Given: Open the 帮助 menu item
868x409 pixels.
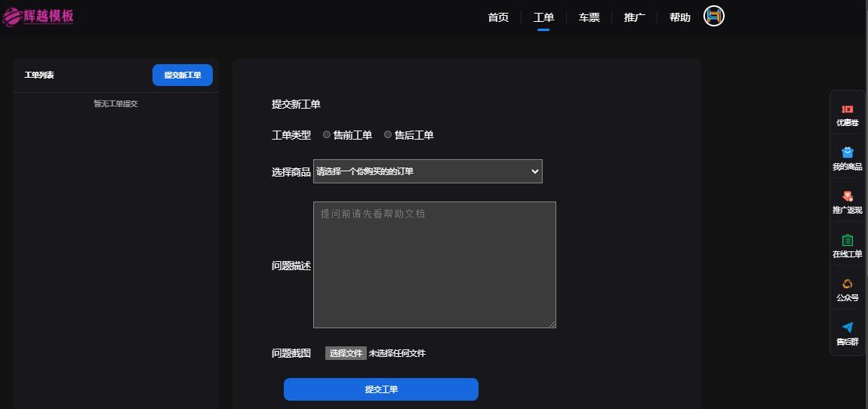Looking at the screenshot, I should (679, 17).
